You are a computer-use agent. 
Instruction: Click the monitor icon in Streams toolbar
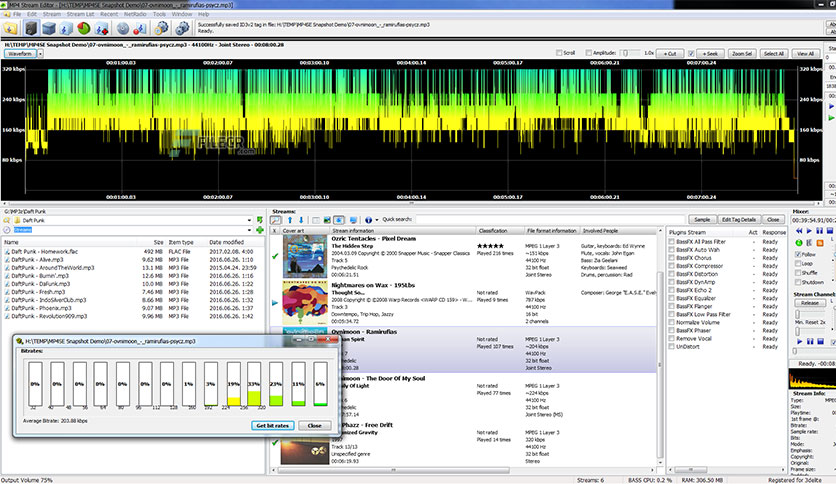353,220
